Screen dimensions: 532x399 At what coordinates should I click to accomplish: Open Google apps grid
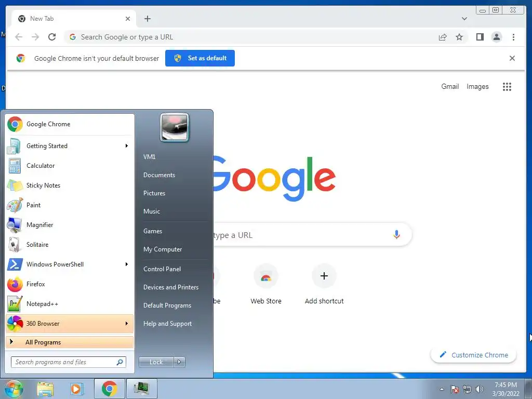507,87
